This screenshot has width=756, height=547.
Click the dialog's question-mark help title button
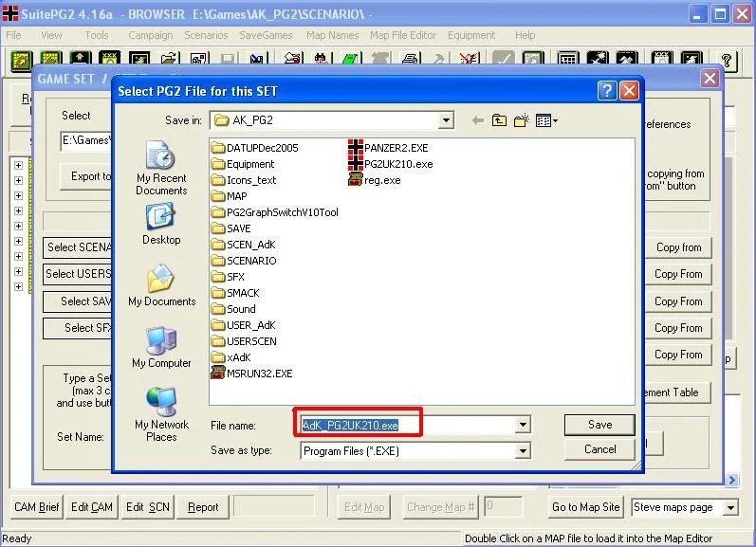point(606,90)
